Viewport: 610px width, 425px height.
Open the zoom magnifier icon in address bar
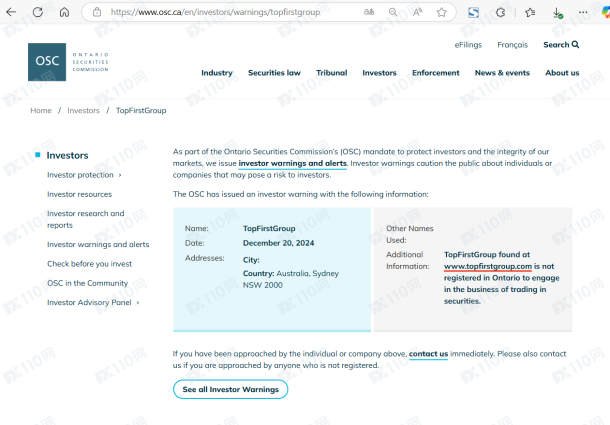click(393, 12)
